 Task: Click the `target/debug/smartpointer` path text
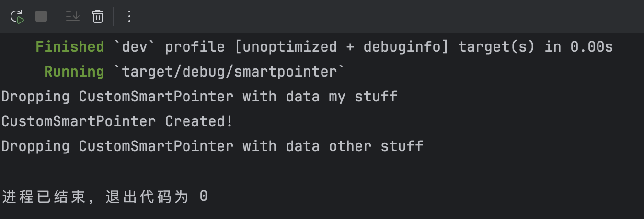[x=229, y=72]
